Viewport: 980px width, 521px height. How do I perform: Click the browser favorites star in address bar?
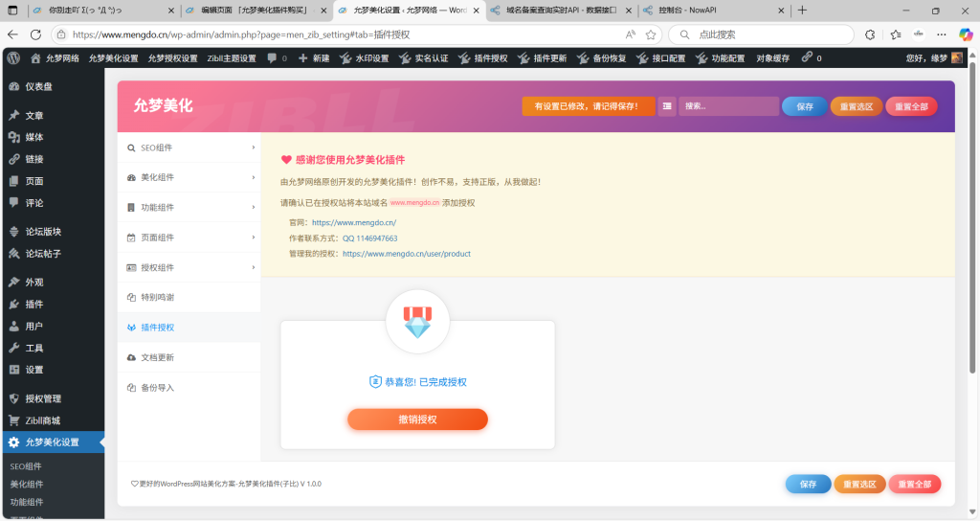(651, 34)
